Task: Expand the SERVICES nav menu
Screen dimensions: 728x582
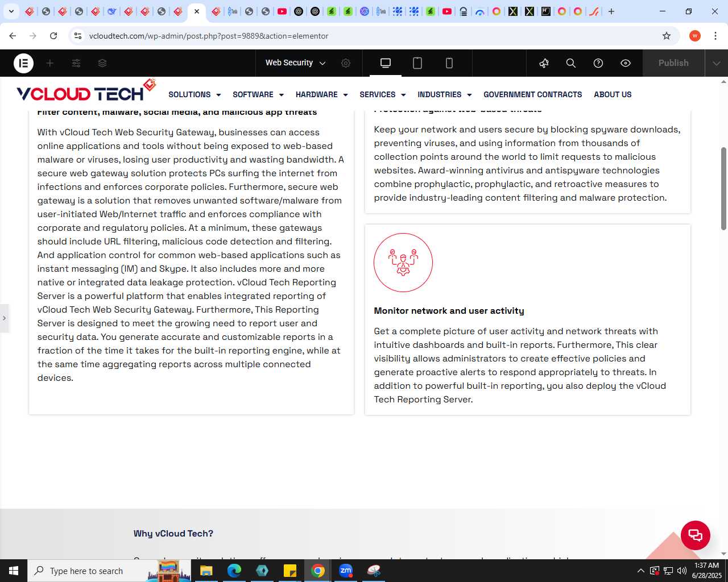Action: 383,94
